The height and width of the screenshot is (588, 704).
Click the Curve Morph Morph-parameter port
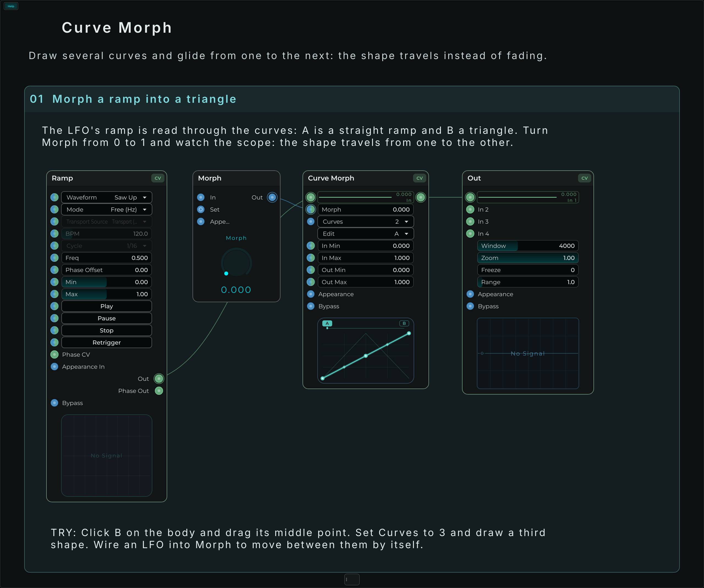(311, 209)
